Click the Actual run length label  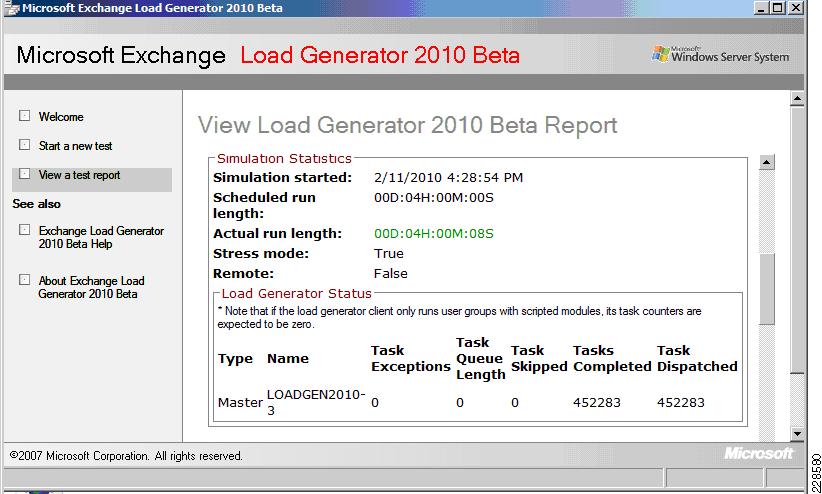(277, 233)
